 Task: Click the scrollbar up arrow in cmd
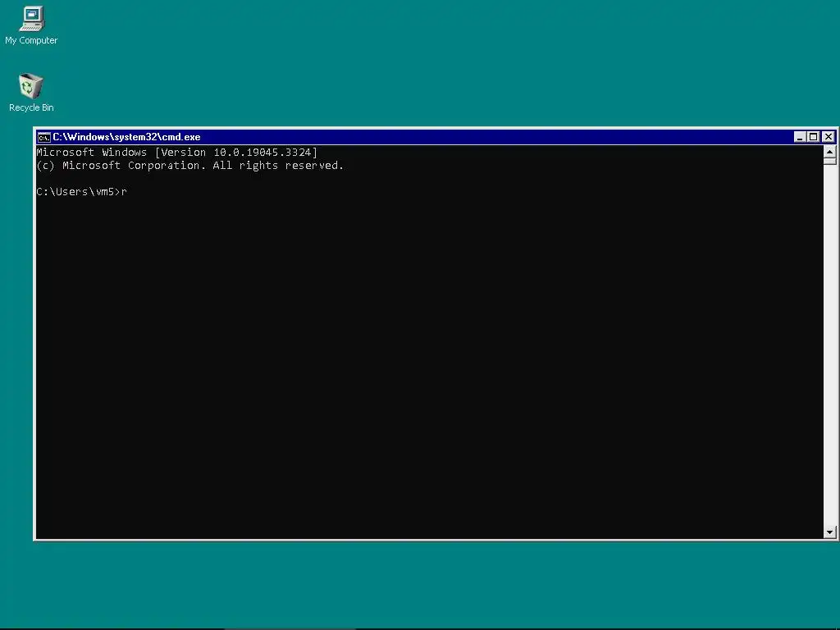[x=830, y=152]
